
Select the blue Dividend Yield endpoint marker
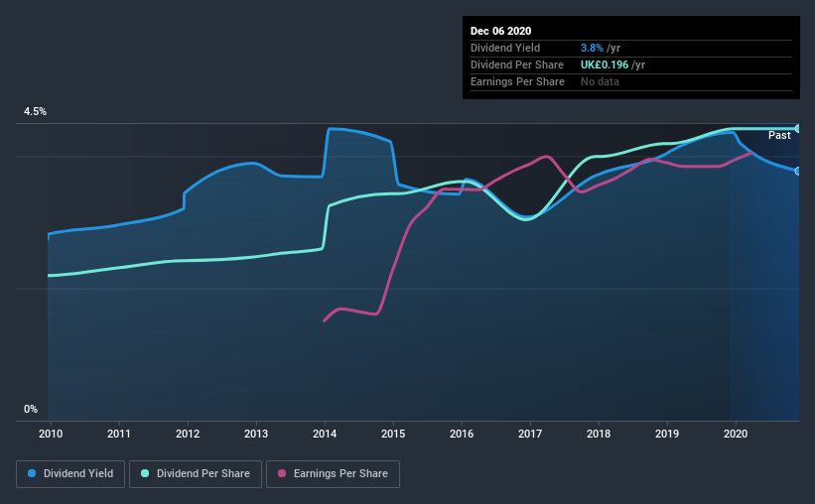[x=797, y=171]
